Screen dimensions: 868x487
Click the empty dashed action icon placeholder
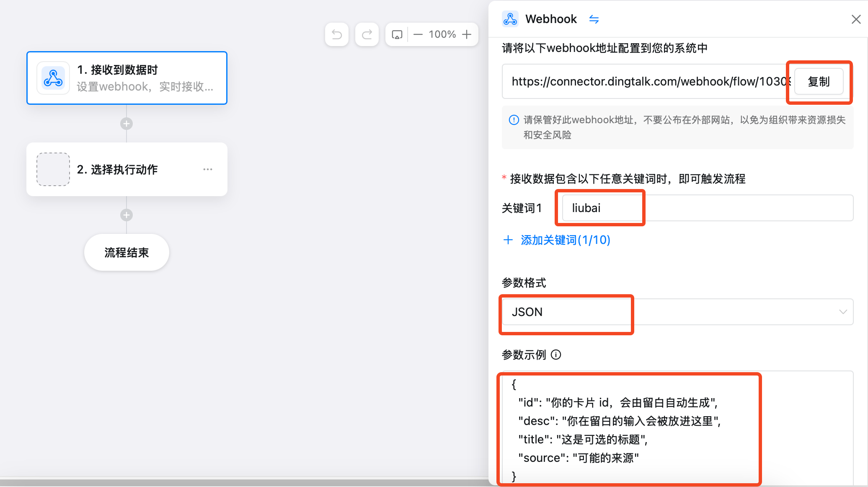tap(53, 169)
